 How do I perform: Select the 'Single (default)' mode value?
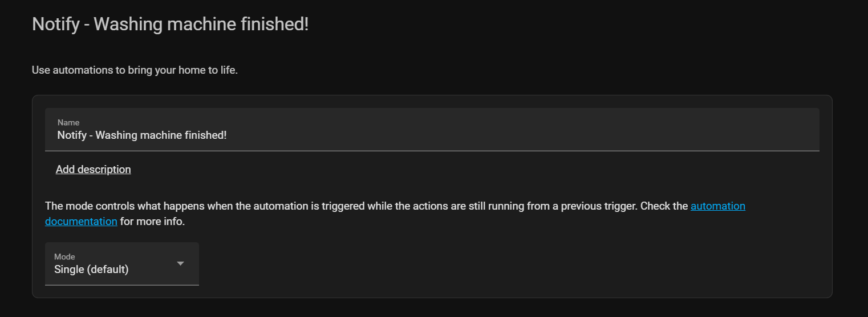[x=91, y=270]
